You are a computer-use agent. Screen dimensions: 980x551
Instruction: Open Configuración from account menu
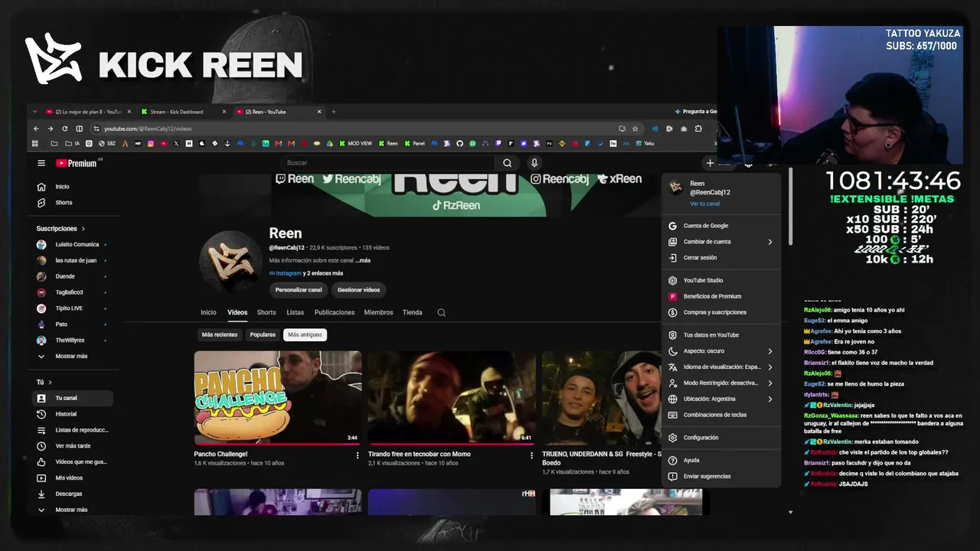tap(720, 438)
